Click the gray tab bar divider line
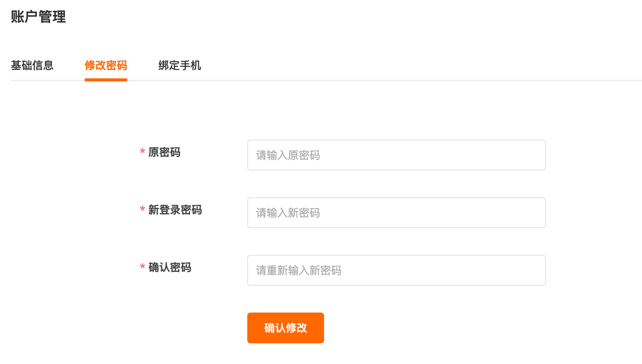 (384, 81)
